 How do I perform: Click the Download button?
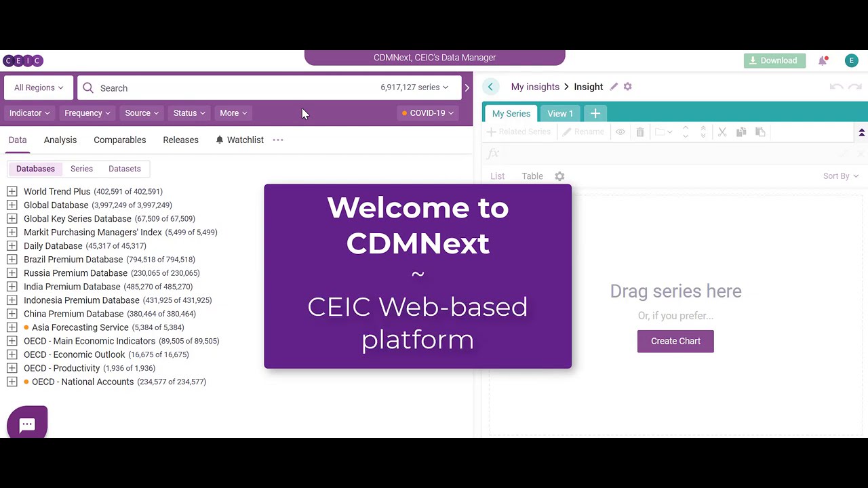pyautogui.click(x=774, y=61)
